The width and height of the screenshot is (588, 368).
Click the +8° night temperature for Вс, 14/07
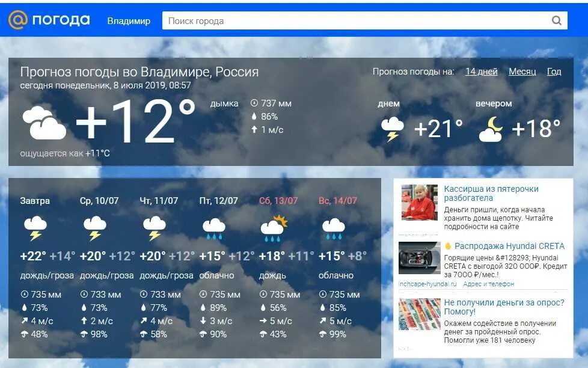[x=357, y=256]
